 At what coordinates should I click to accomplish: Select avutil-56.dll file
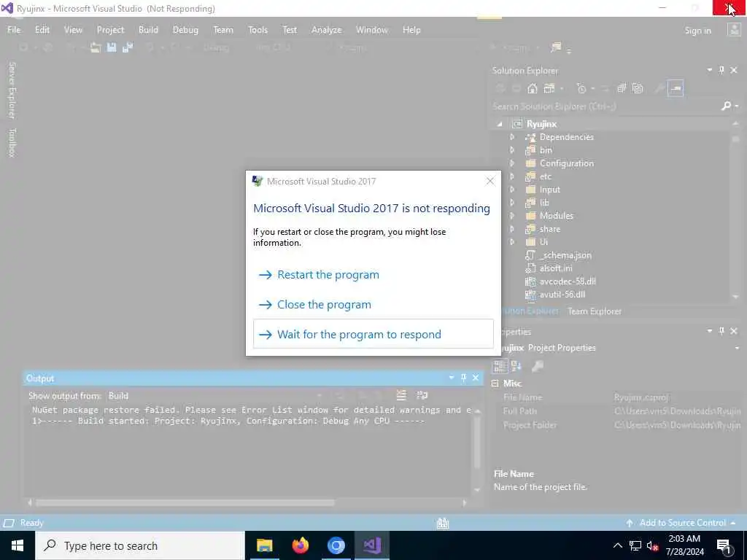[x=562, y=295]
